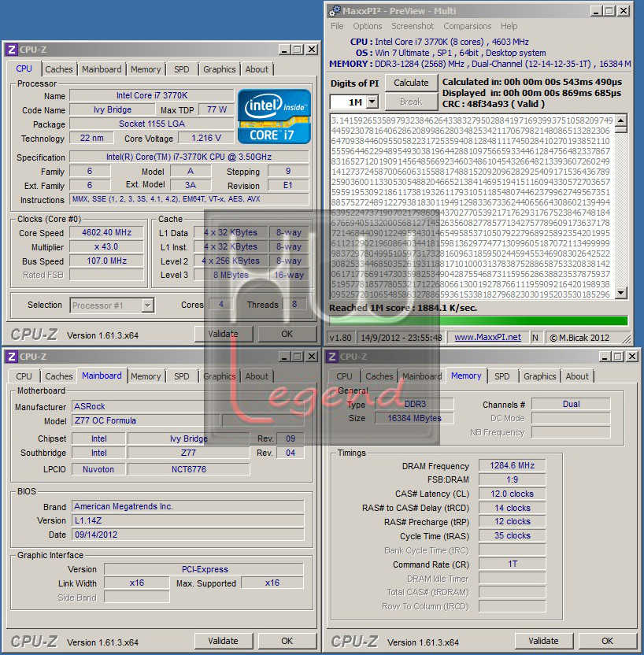Click the green MaxxPI² progress bar
Image resolution: width=644 pixels, height=655 pixels.
(x=478, y=320)
